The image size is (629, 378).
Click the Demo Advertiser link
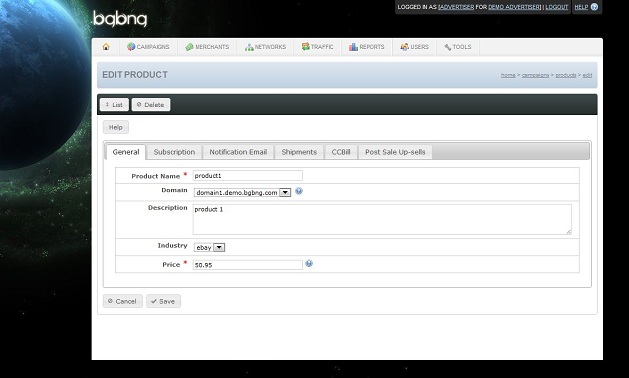click(514, 7)
